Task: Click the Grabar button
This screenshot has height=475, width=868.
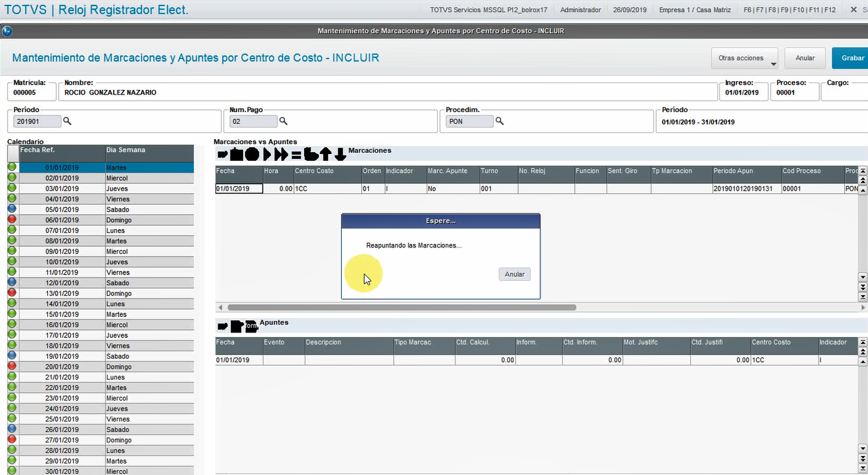Action: click(x=851, y=58)
